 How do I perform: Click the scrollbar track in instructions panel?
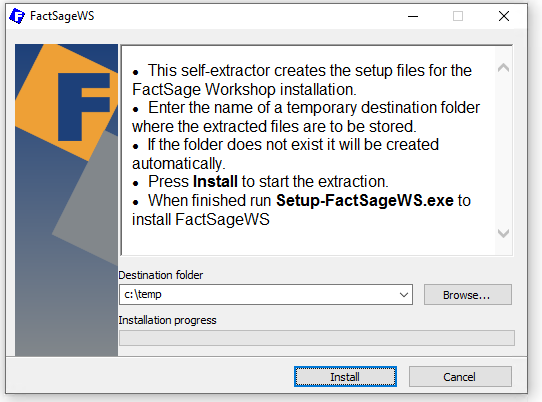[x=503, y=150]
